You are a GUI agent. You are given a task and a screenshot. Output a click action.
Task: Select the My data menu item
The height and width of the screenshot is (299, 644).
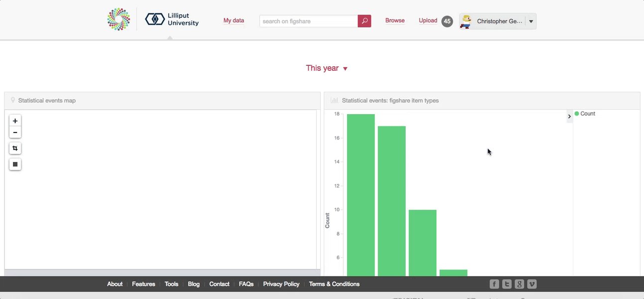tap(234, 20)
